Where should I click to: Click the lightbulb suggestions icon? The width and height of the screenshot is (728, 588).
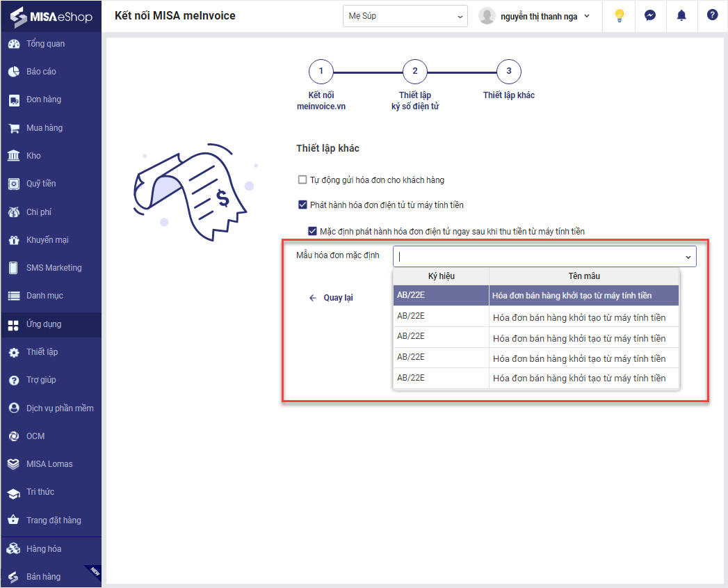[x=620, y=16]
